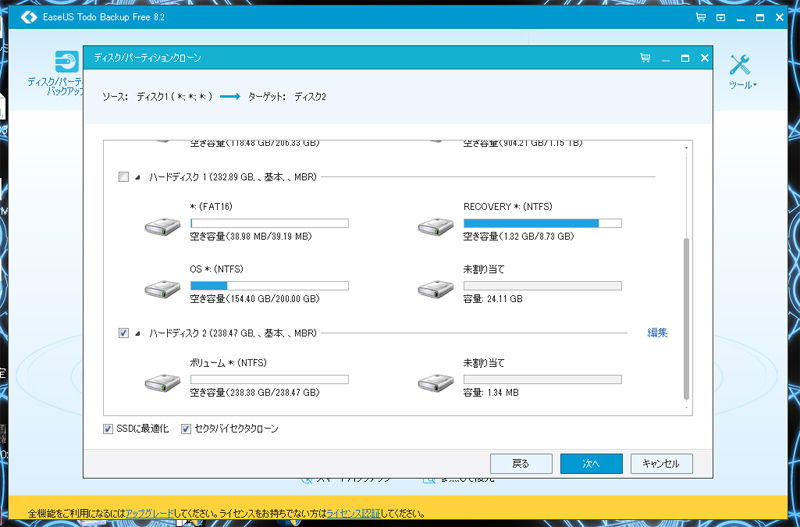Click the scrollbar up arrow in disk list

(686, 147)
